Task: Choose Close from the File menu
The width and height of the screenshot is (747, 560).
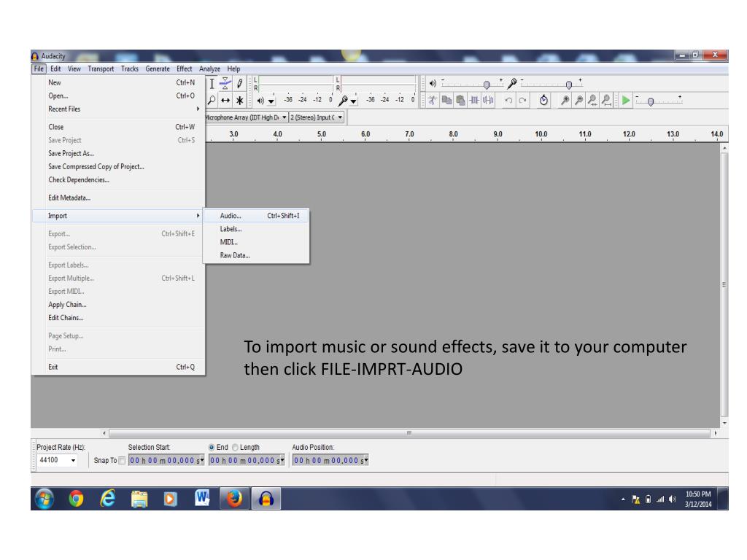Action: pyautogui.click(x=118, y=127)
